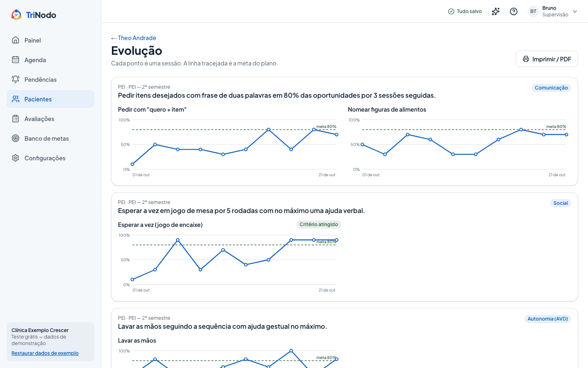588x368 pixels.
Task: Open Agenda from the sidebar
Action: 50,60
